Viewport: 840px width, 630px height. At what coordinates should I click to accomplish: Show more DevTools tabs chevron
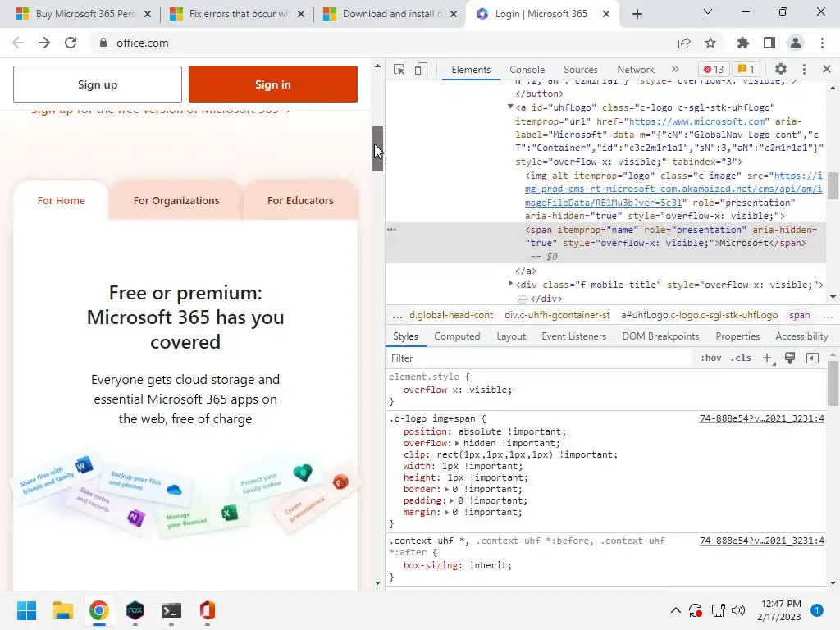pos(675,69)
